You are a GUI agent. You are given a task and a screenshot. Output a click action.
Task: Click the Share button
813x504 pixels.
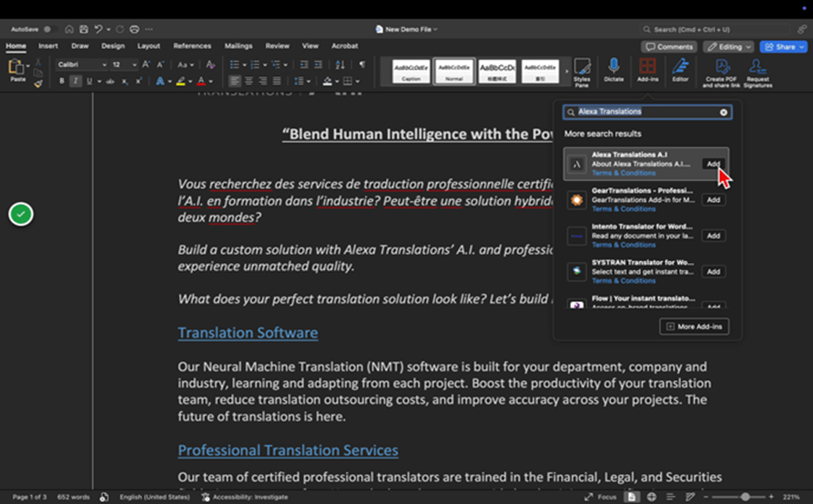click(783, 46)
